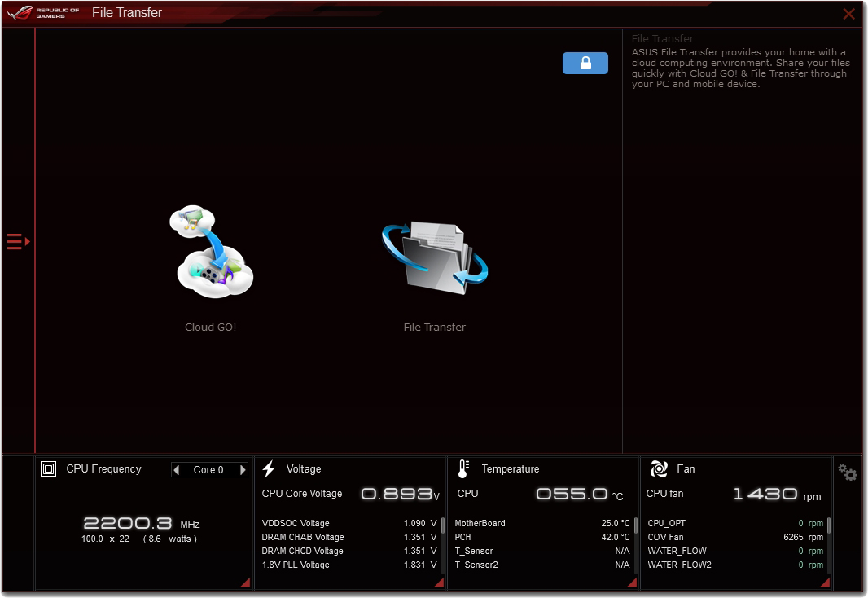
Task: Expand the Voltage panel corner triangle
Action: click(x=439, y=583)
